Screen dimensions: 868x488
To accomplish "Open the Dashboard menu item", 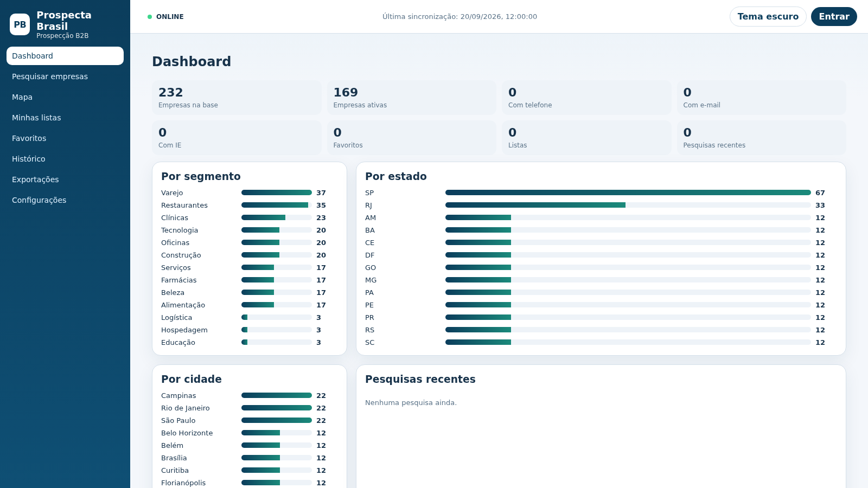I will pyautogui.click(x=65, y=56).
